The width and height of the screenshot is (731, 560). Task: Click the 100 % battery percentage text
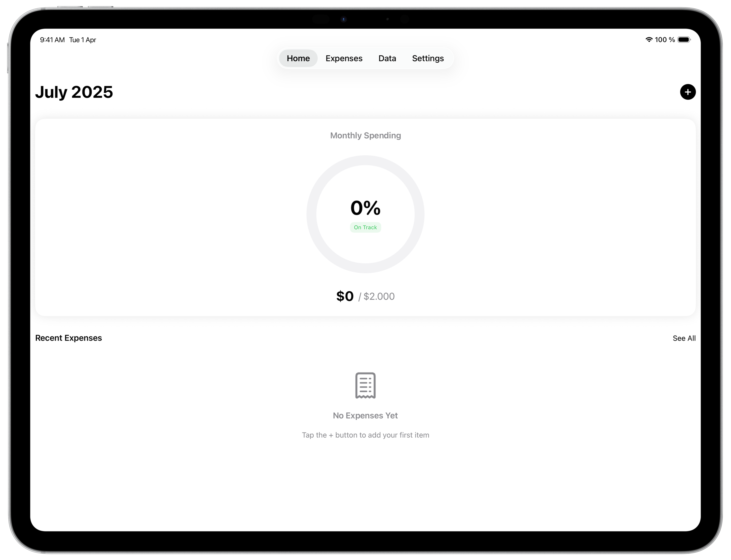point(665,40)
